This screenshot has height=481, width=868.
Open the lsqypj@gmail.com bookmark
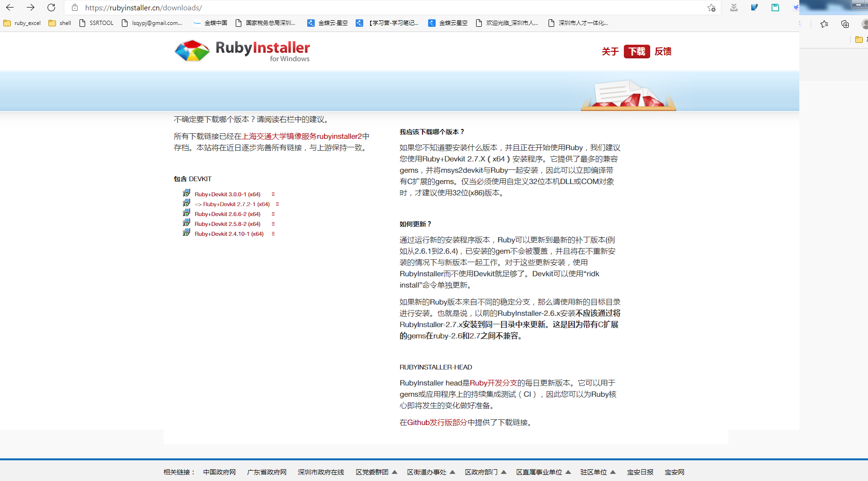point(152,23)
